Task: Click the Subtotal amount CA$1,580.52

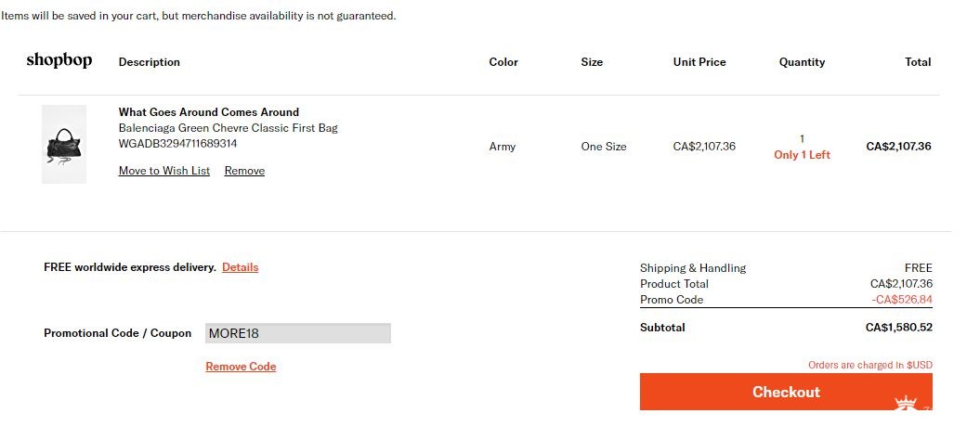Action: coord(898,328)
